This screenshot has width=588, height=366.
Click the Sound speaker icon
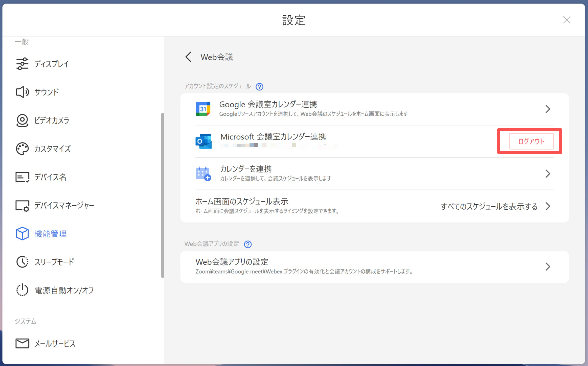[22, 92]
